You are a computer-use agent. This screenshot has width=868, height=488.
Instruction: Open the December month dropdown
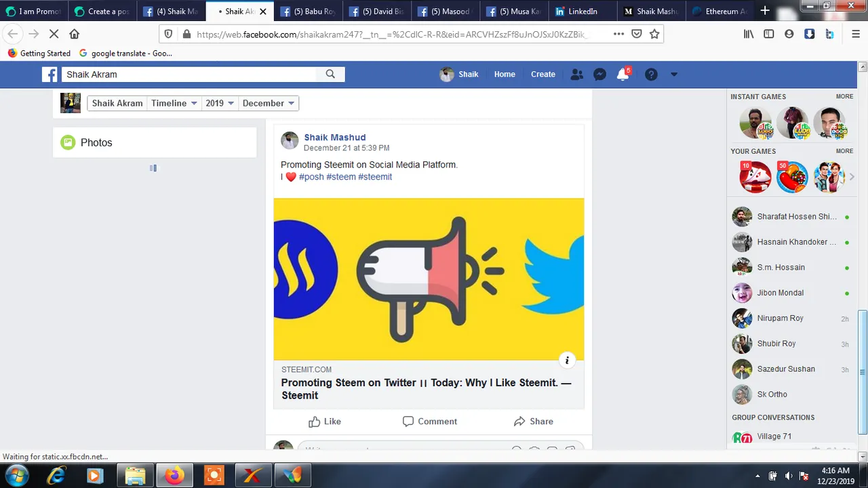(x=268, y=103)
